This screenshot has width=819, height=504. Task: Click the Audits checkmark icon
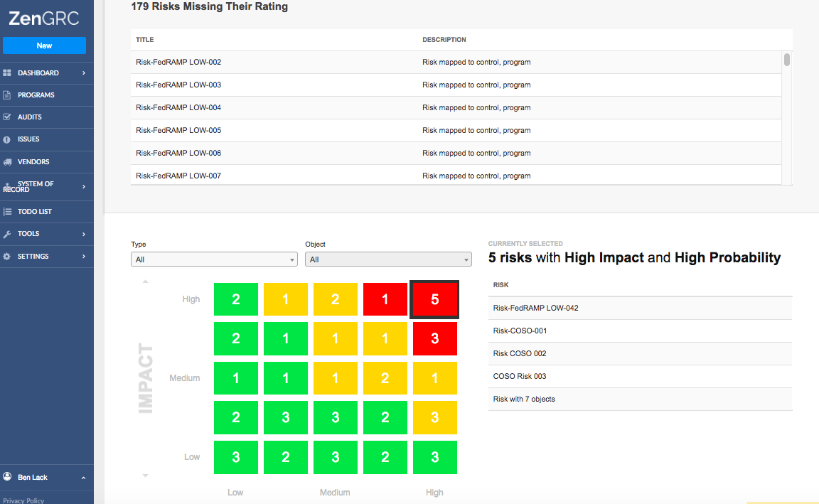pyautogui.click(x=7, y=117)
